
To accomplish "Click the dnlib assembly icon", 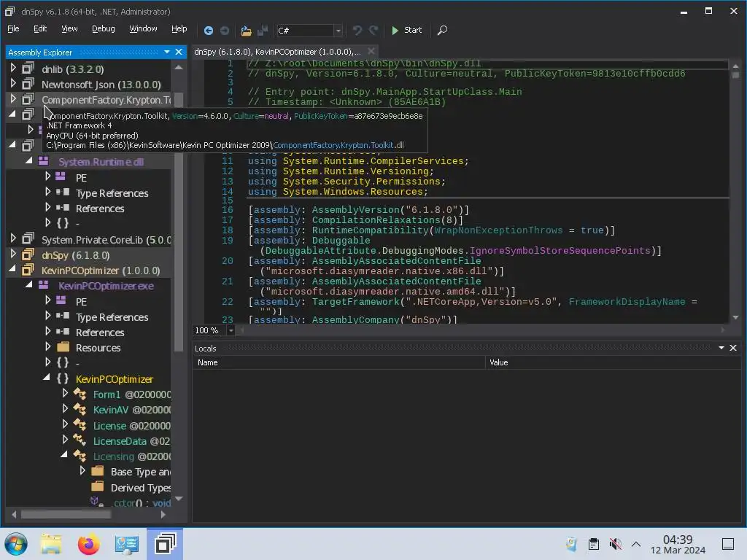I will [x=28, y=69].
